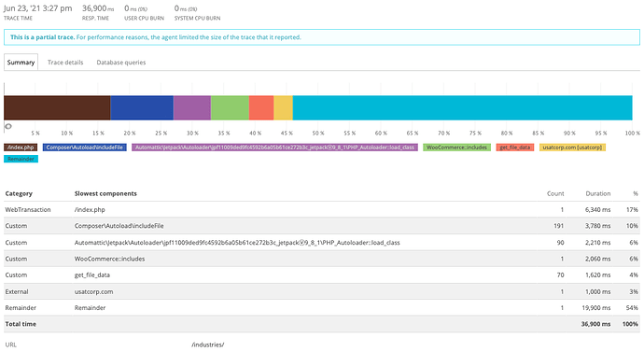This screenshot has height=352, width=644.
Task: Click the cyan Remainder bar segment
Action: click(462, 107)
